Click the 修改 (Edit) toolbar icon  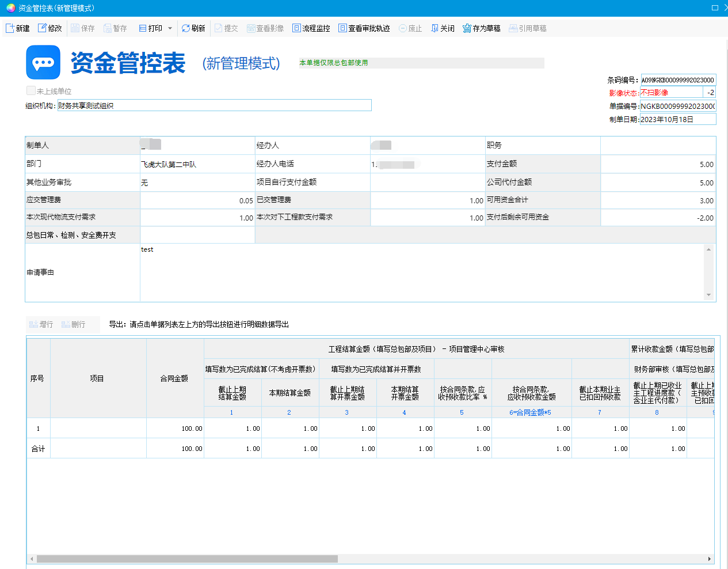pos(43,28)
